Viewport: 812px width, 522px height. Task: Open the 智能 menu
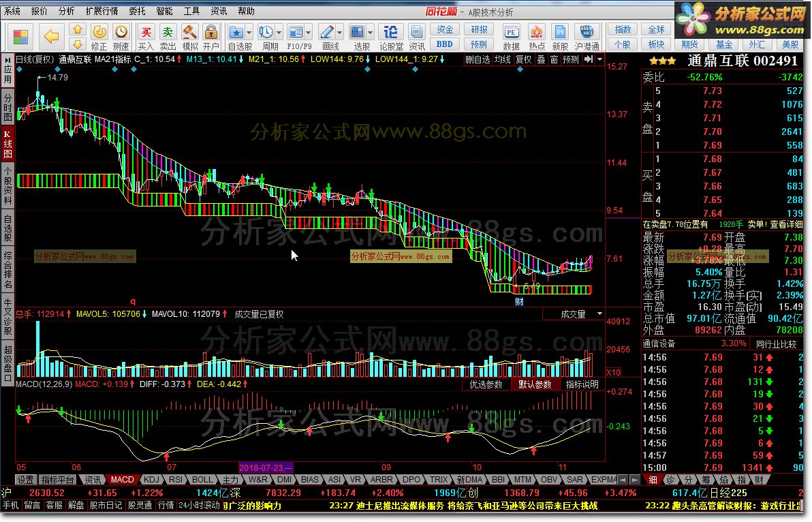tap(165, 11)
